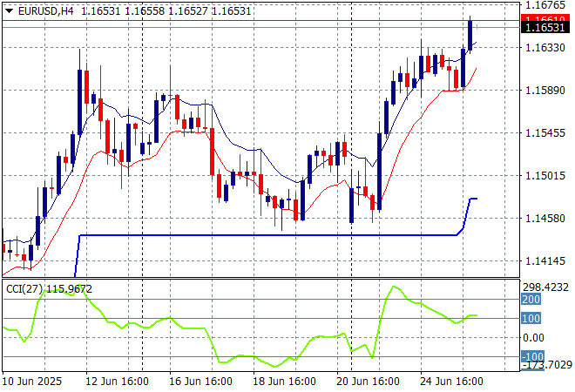
Task: Select the 24 Jun 16:00 time label
Action: (451, 382)
